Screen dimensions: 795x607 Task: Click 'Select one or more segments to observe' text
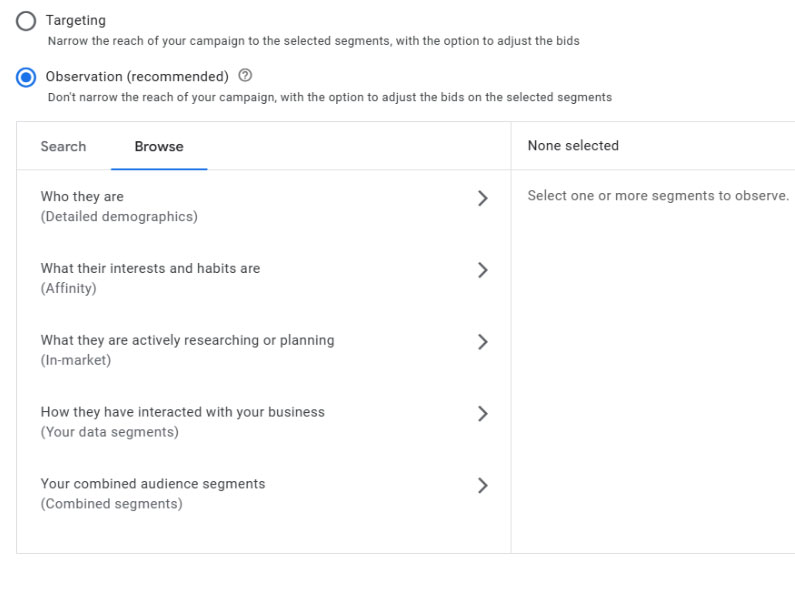tap(658, 196)
